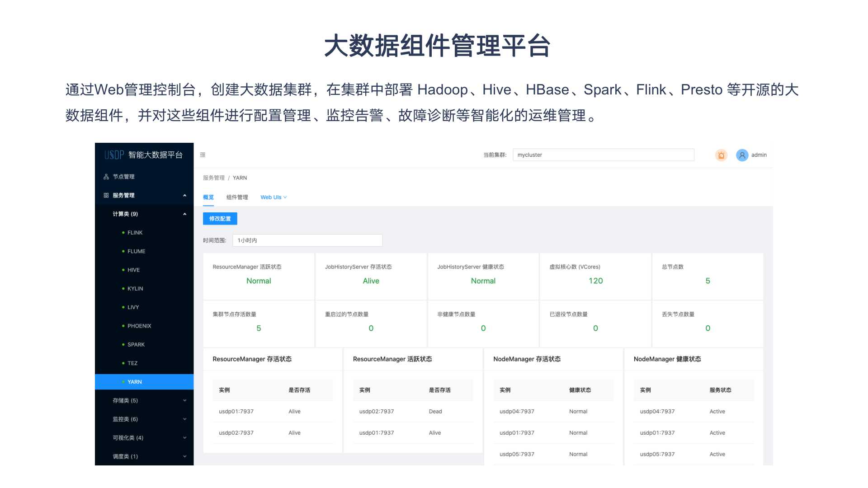Switch to the 概览 tab
This screenshot has height=488, width=868.
click(208, 197)
